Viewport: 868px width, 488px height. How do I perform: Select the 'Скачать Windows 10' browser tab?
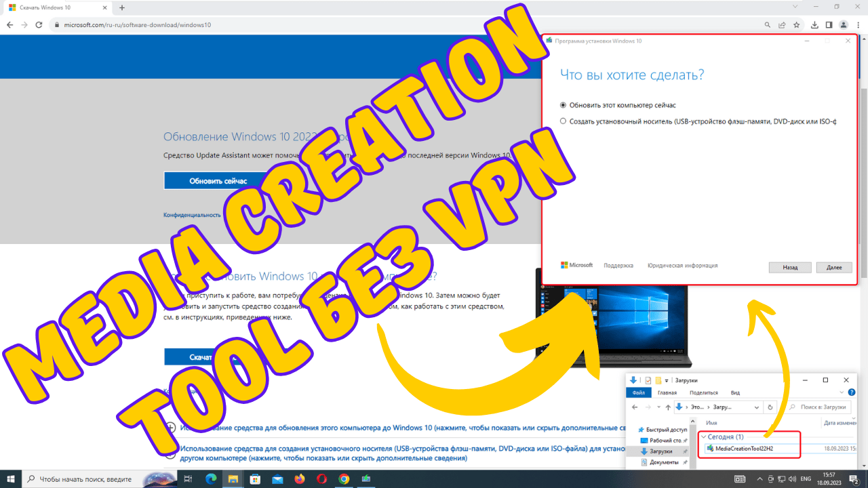tap(58, 7)
